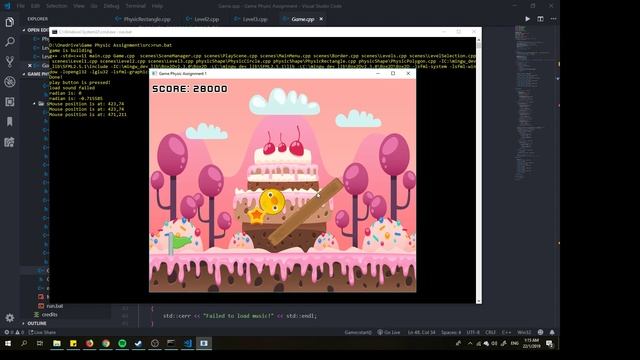Split the editor to the right
The image size is (640, 360).
click(540, 19)
